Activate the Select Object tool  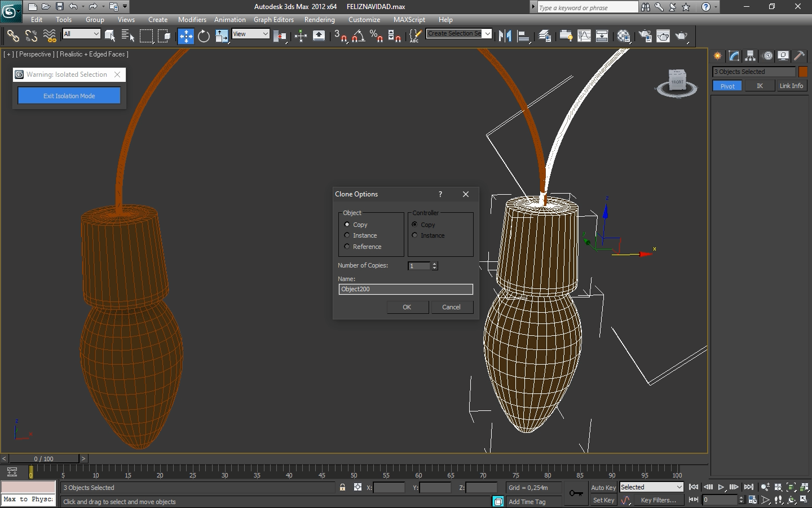(110, 36)
